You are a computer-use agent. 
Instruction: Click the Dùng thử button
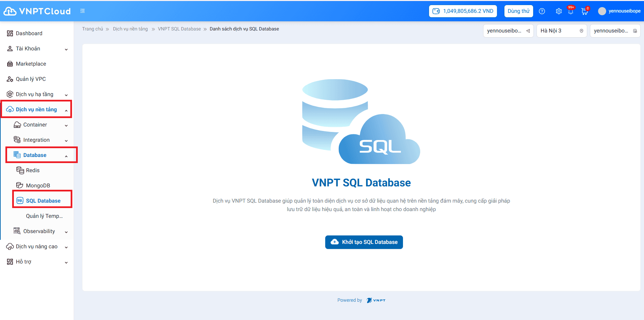pos(518,11)
